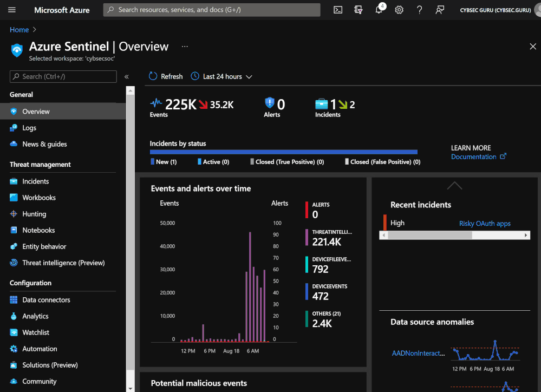Expand the Last 24 hours dropdown chevron

coord(249,76)
